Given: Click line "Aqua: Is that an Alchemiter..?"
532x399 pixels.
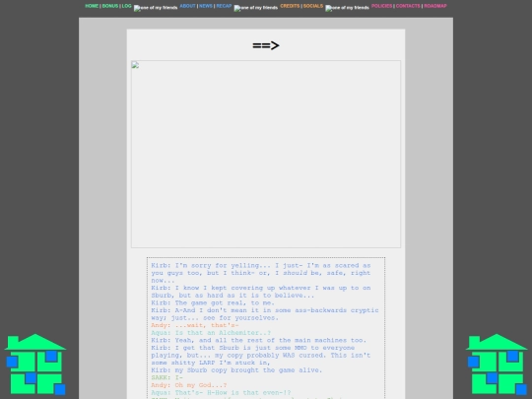Looking at the screenshot, I should (x=211, y=333).
